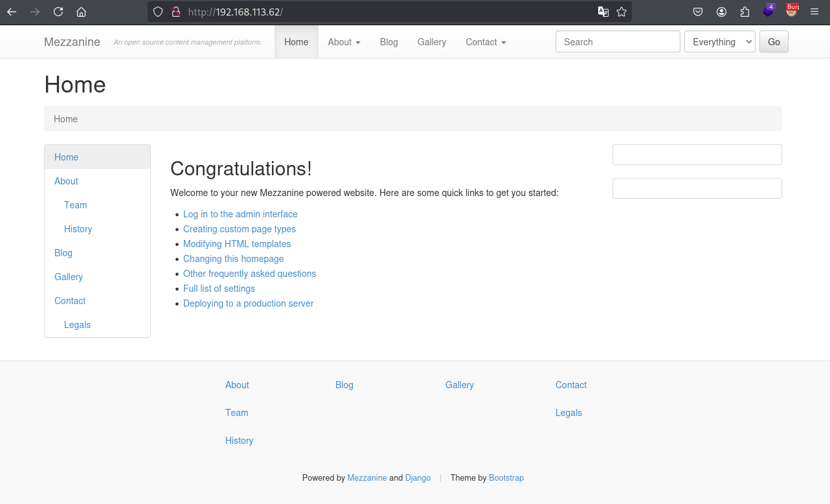
Task: Click the Go search button
Action: [x=774, y=41]
